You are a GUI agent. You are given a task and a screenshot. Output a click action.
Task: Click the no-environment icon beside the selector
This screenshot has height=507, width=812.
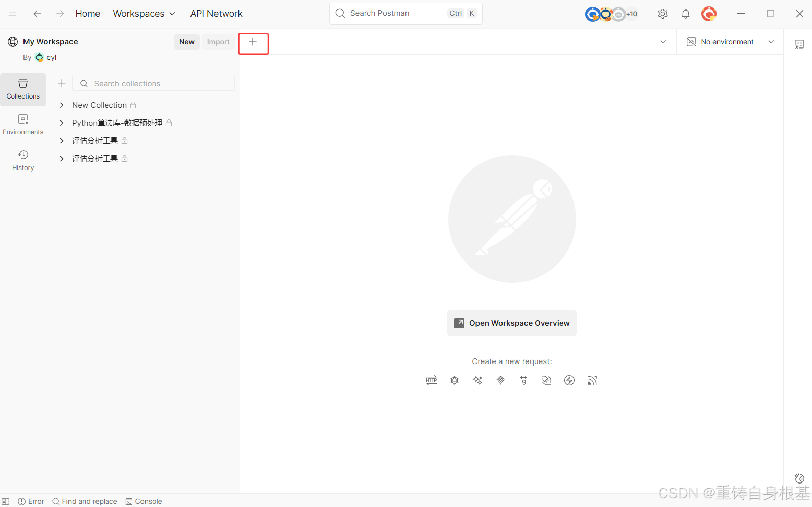691,42
